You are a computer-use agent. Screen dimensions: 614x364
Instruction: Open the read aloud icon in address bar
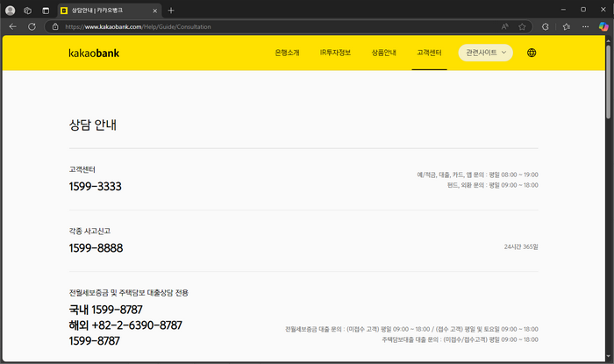point(504,26)
